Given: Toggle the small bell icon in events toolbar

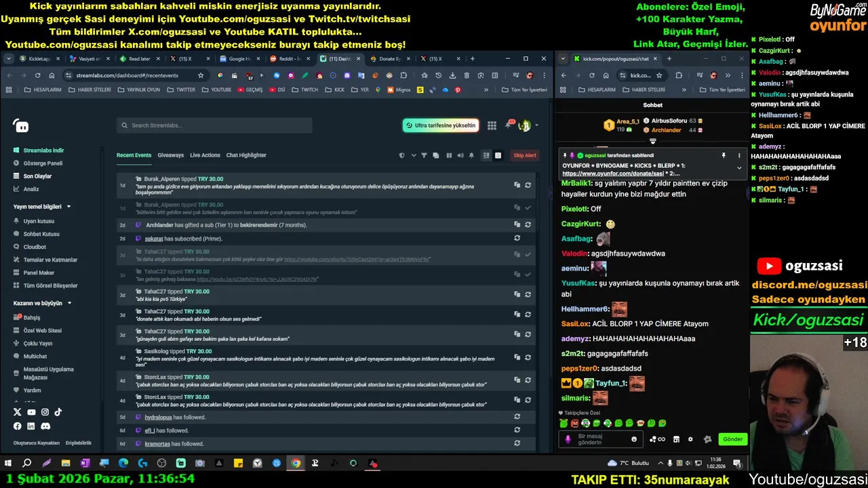Looking at the screenshot, I should click(471, 155).
